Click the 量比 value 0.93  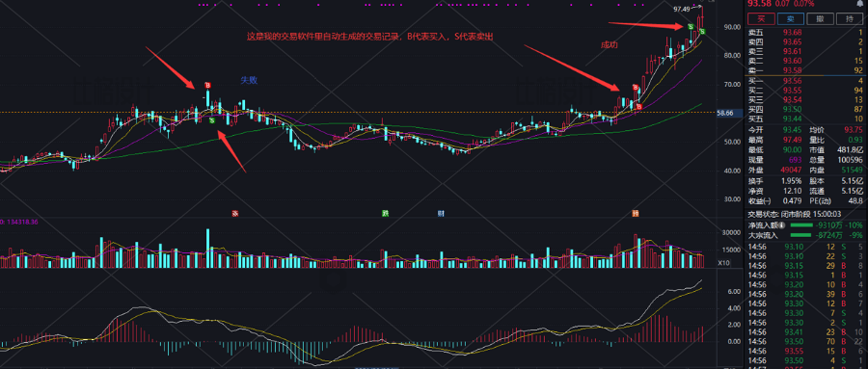(855, 140)
